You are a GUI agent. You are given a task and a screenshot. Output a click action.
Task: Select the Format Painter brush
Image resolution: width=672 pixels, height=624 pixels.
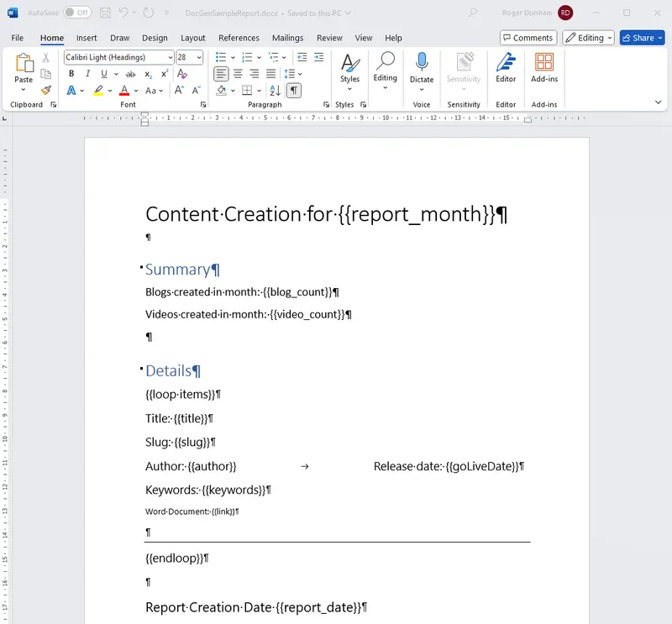click(46, 90)
